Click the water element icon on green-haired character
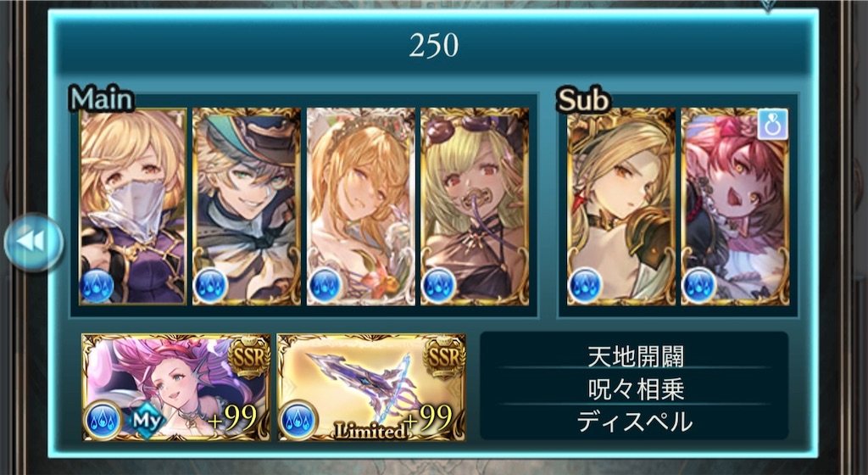Image resolution: width=868 pixels, height=475 pixels. (439, 287)
